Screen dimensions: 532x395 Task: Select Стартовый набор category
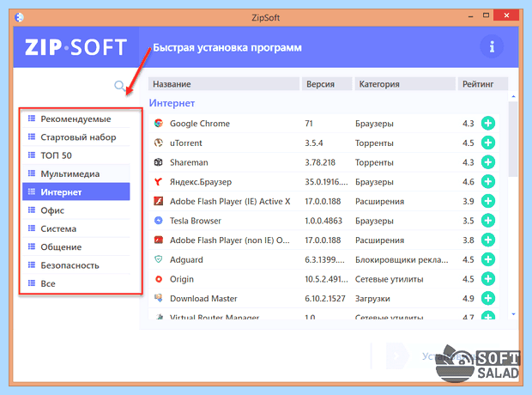(x=76, y=137)
